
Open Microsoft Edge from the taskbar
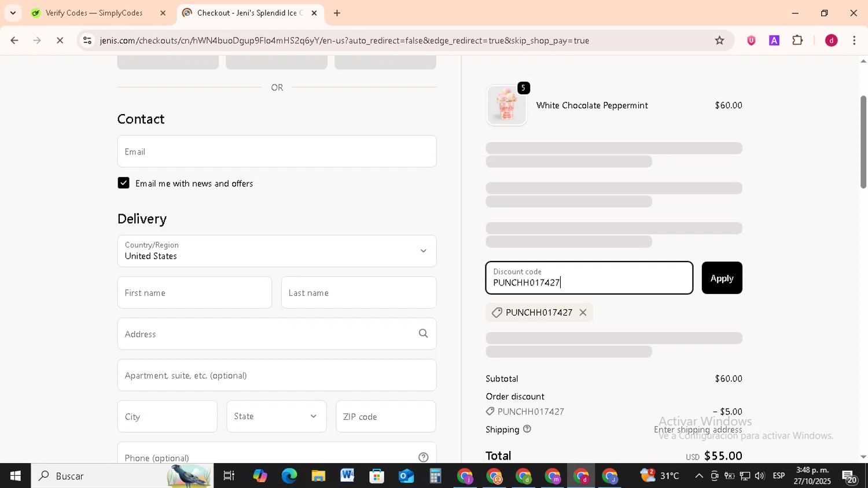pos(289,476)
